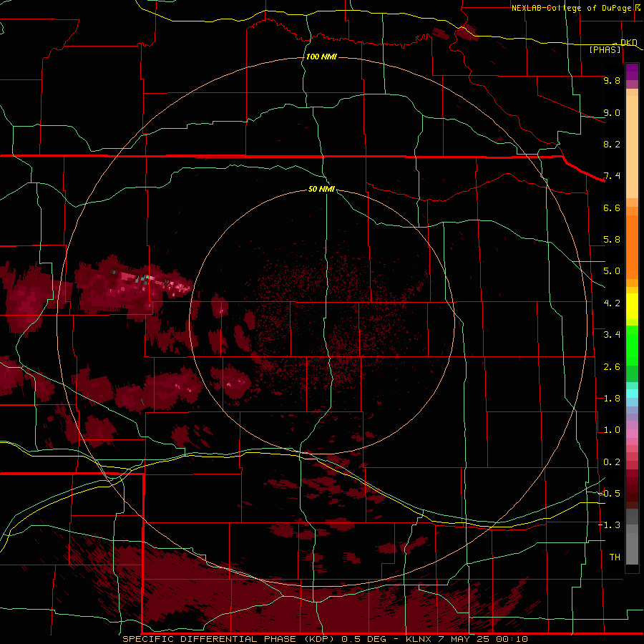
Task: Click the [PHAS] legend label
Action: click(x=605, y=49)
